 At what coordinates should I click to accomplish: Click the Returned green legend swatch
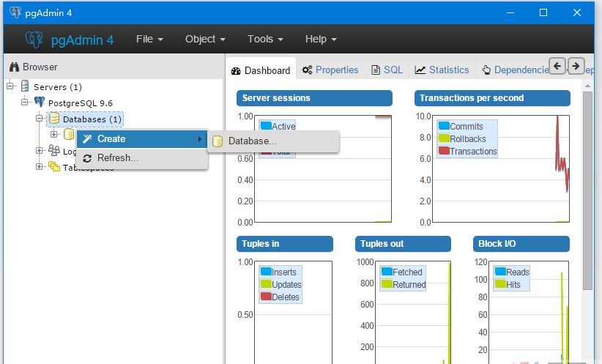[x=387, y=283]
